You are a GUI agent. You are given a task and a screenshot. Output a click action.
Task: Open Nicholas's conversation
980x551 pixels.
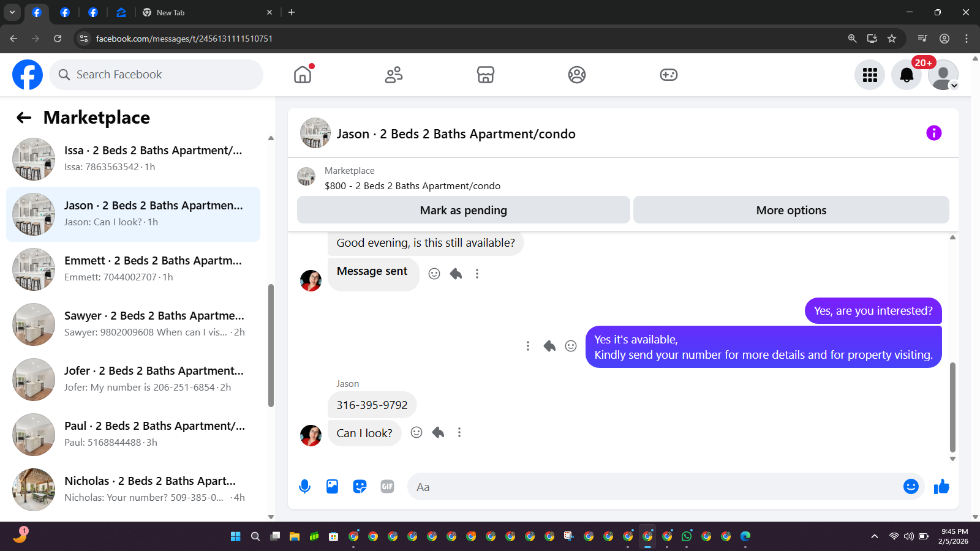point(133,490)
